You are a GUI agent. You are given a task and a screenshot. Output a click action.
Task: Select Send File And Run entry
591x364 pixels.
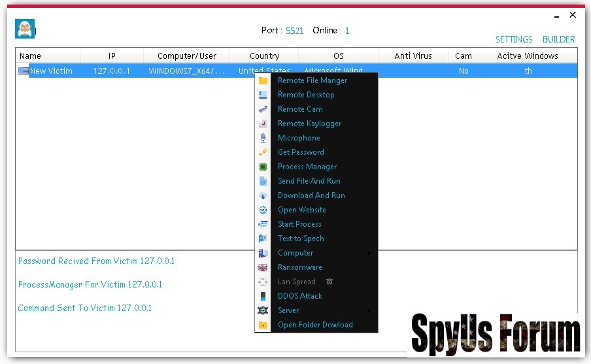[309, 181]
